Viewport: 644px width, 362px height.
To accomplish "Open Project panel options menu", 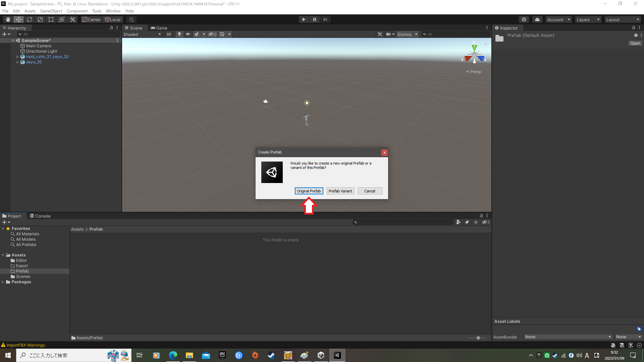I will tap(487, 216).
